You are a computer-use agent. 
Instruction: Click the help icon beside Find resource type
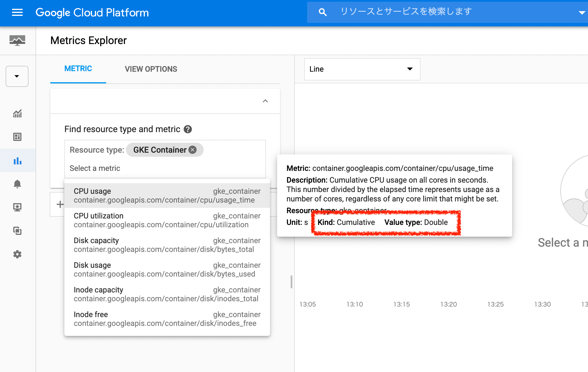(x=188, y=129)
